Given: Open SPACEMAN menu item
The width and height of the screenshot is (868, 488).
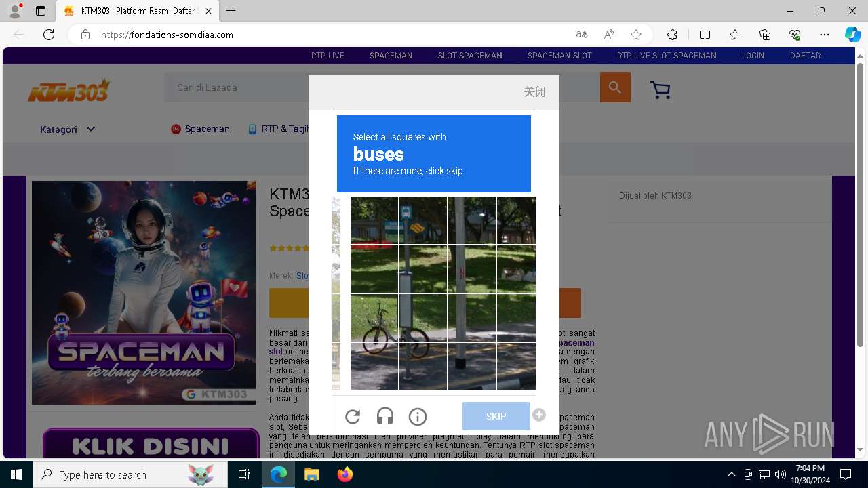Looking at the screenshot, I should (x=391, y=56).
